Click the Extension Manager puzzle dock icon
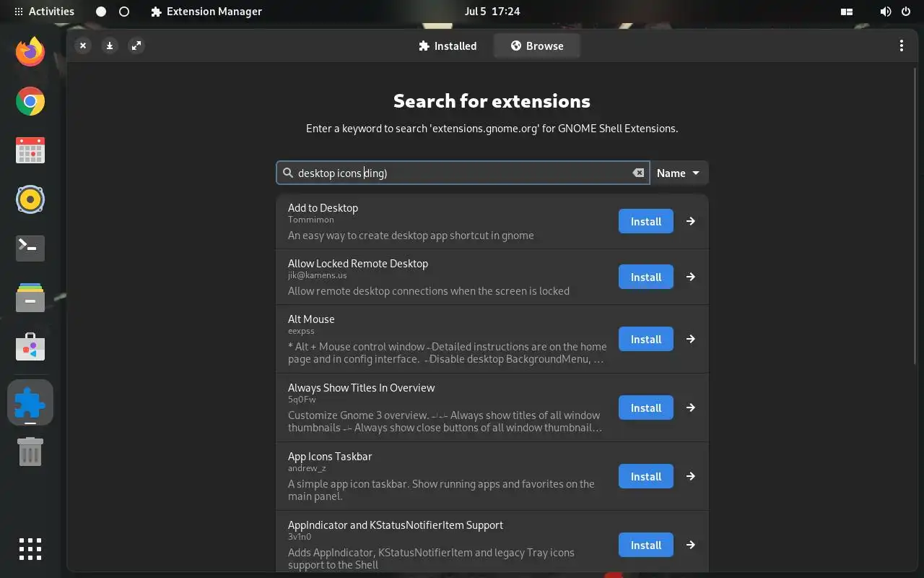This screenshot has height=578, width=924. [30, 402]
